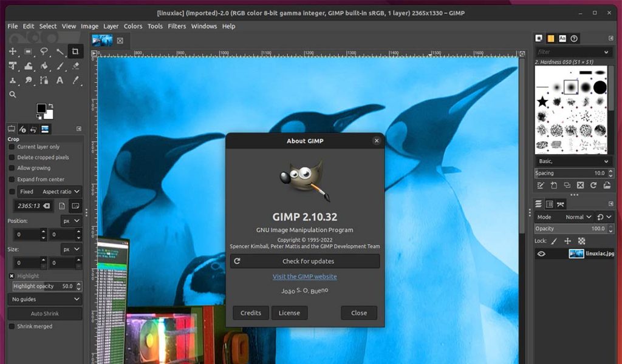The height and width of the screenshot is (364, 622).
Task: Clear the 2365:13 aspect ratio field
Action: coord(47,206)
